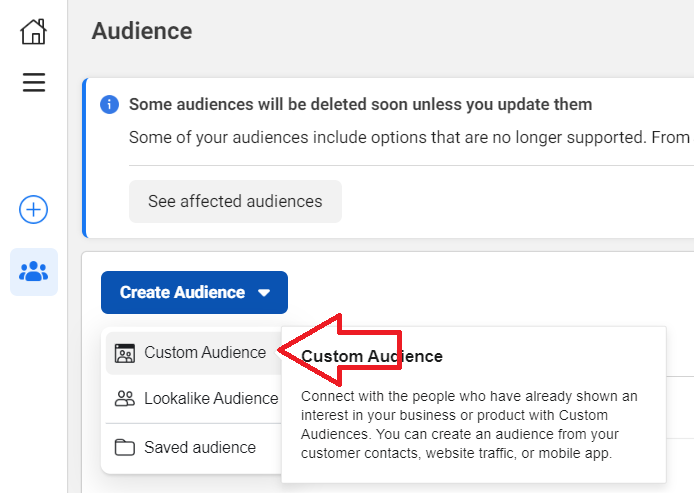Click the tooltip description about Custom Audiences
Image resolution: width=694 pixels, height=493 pixels.
pyautogui.click(x=469, y=425)
